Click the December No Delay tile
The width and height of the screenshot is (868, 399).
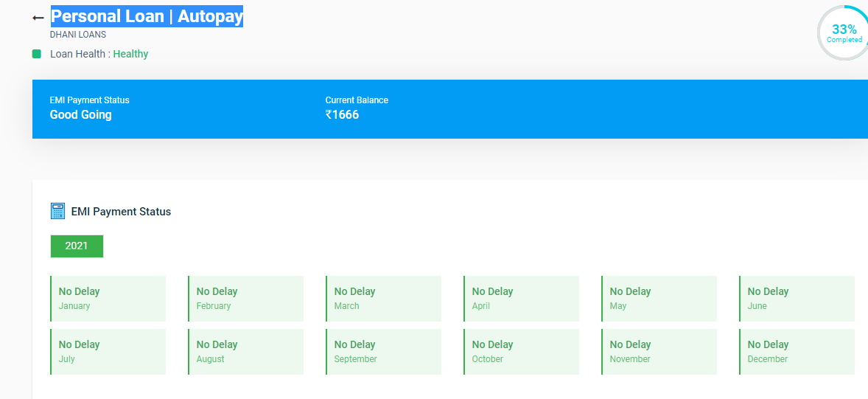(x=797, y=352)
